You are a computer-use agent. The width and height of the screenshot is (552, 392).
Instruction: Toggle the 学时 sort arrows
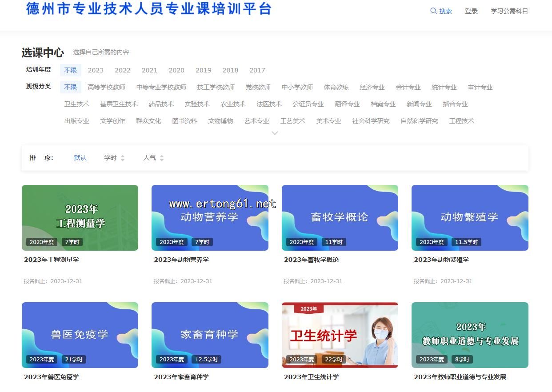[x=123, y=158]
